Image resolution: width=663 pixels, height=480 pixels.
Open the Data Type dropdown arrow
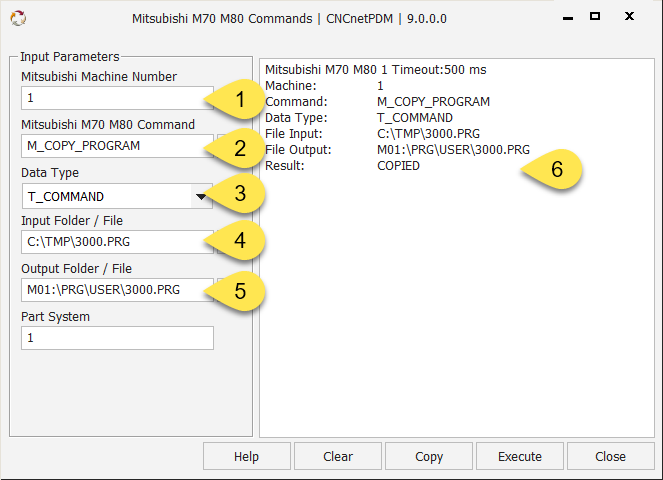pos(201,196)
